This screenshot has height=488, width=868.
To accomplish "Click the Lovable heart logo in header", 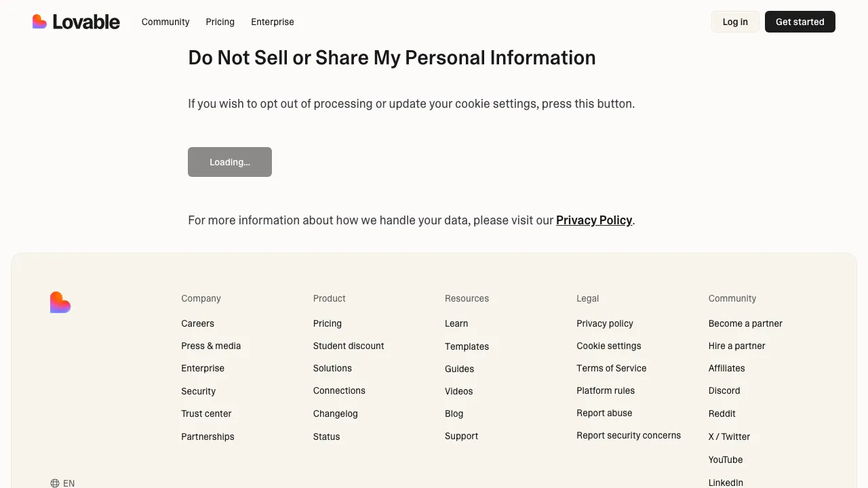I will [40, 22].
